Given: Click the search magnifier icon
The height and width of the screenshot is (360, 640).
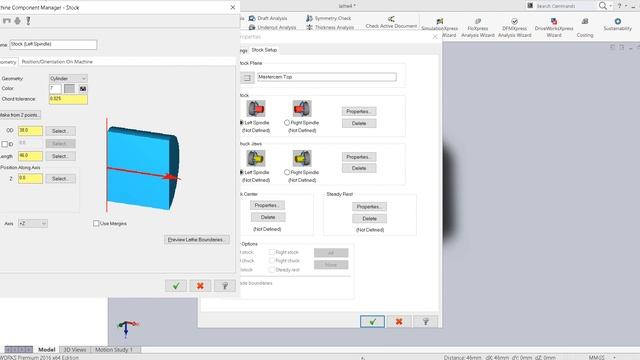Looking at the screenshot, I should (x=602, y=6).
